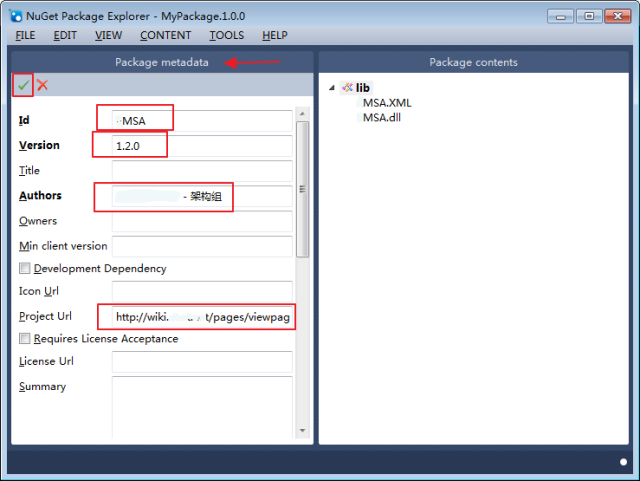Click the Version field showing 1.2.0
The image size is (640, 481).
[x=202, y=146]
